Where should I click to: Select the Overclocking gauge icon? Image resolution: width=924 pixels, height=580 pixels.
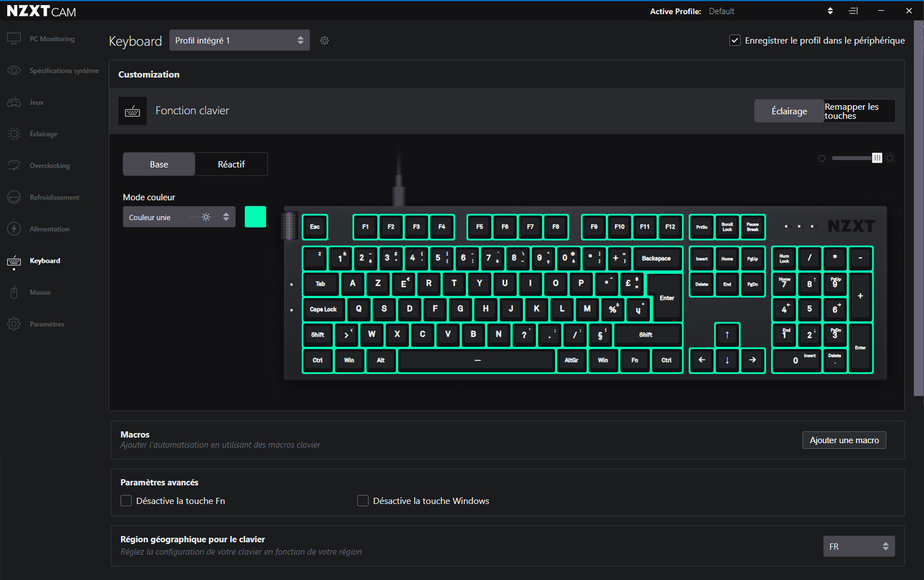click(14, 166)
